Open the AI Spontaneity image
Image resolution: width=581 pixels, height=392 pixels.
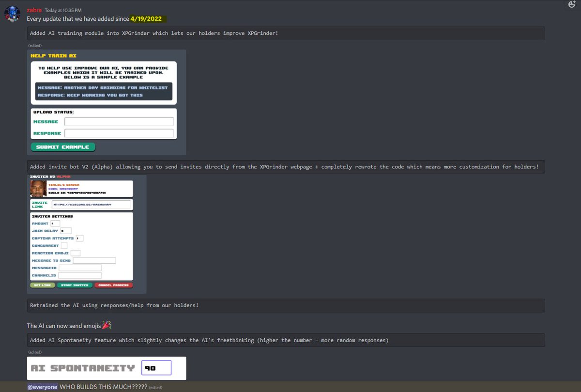click(x=107, y=368)
